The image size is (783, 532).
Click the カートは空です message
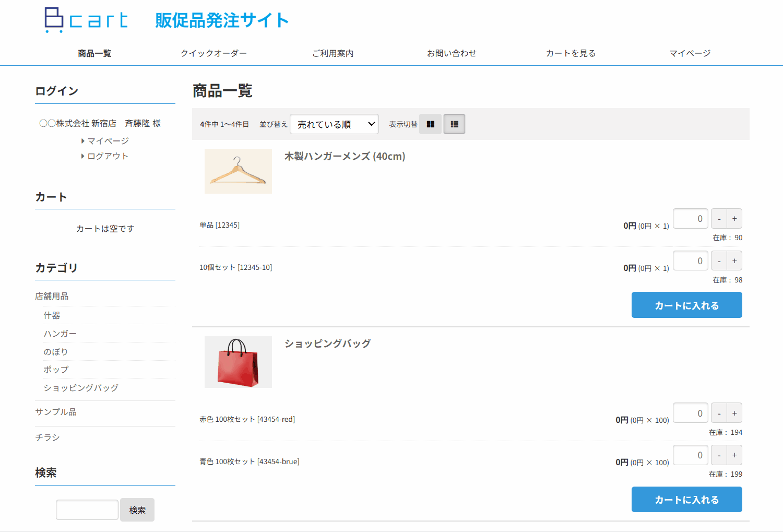click(x=105, y=229)
